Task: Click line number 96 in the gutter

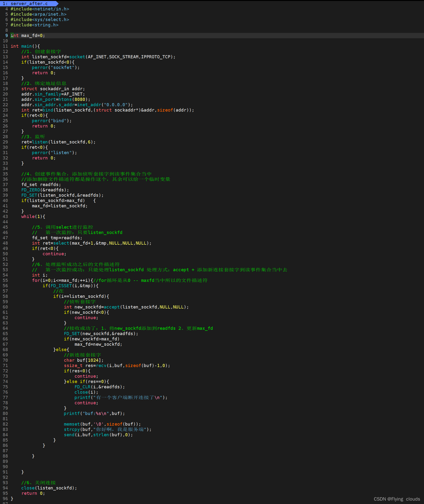Action: pyautogui.click(x=5, y=499)
